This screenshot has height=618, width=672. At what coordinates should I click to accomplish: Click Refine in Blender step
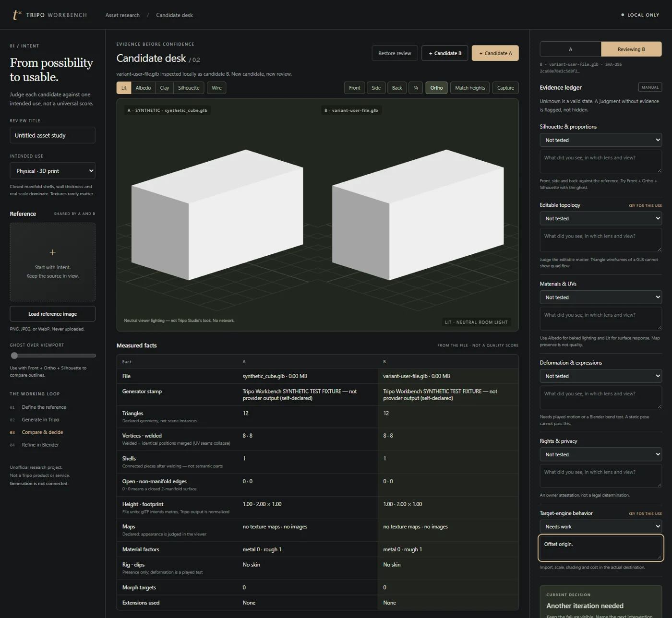click(x=40, y=445)
